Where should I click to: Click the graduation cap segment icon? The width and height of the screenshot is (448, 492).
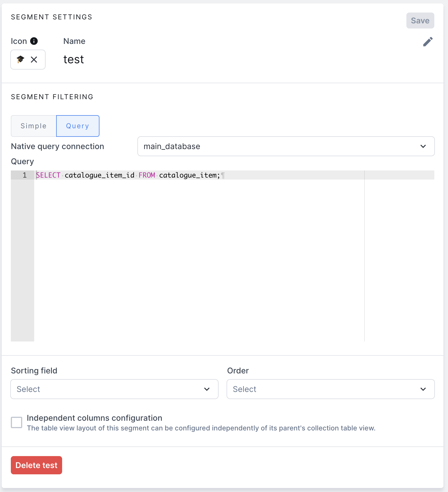(21, 59)
